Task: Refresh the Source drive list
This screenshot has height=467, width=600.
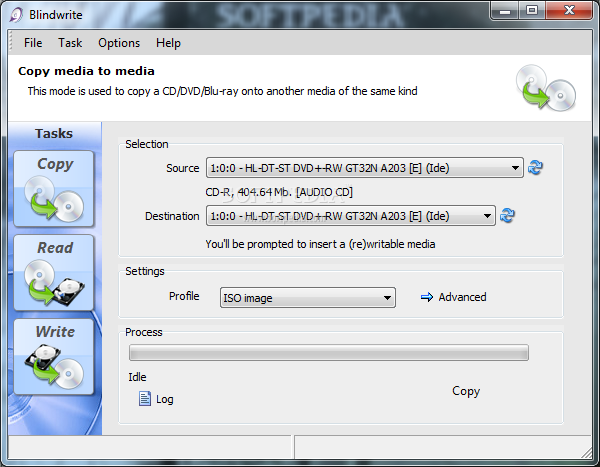Action: (535, 168)
